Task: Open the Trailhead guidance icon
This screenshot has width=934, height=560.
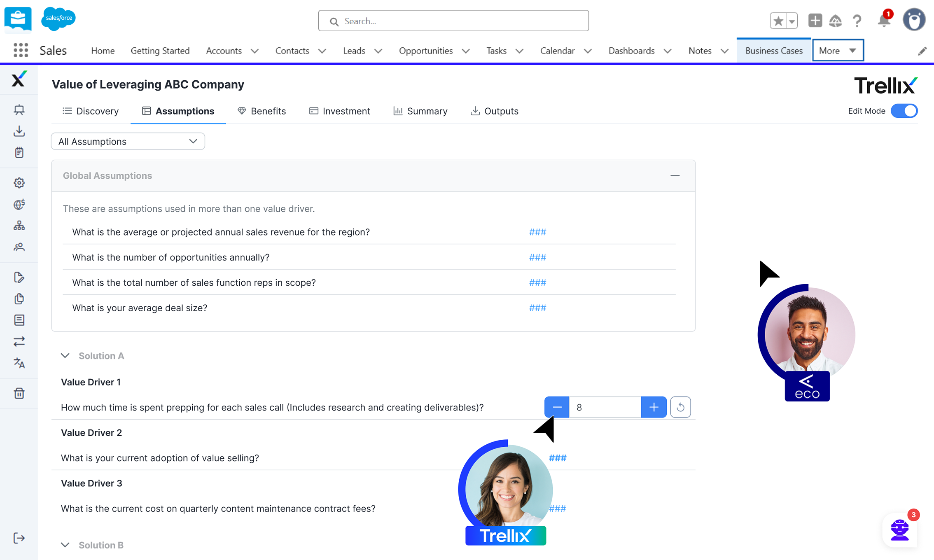Action: (836, 21)
